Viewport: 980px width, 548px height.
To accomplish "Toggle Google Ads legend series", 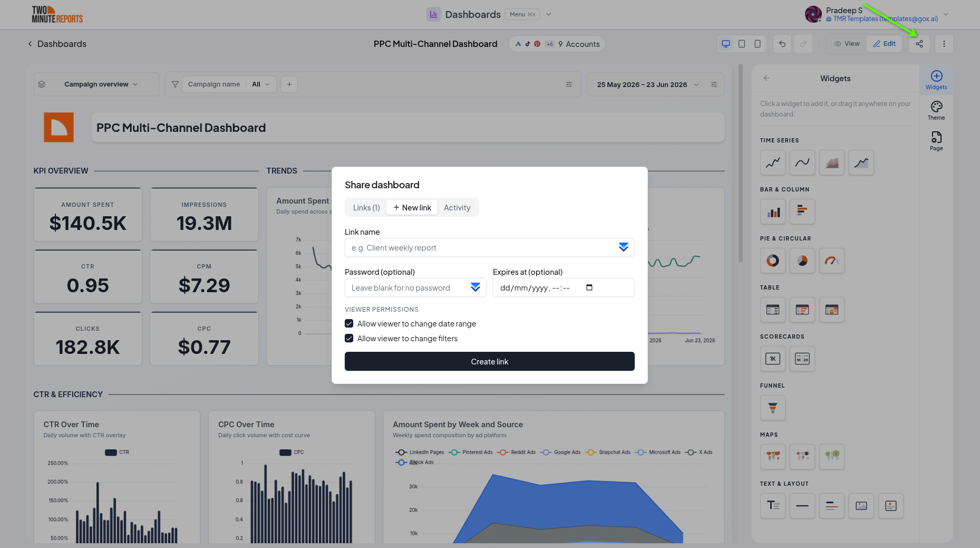I will 561,452.
